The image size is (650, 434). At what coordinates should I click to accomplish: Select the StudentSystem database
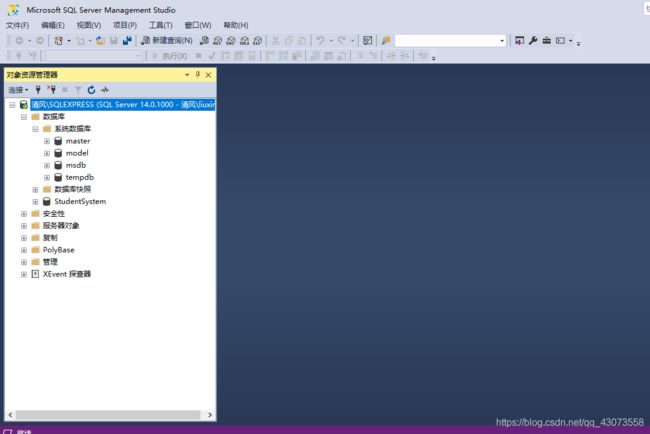click(80, 201)
